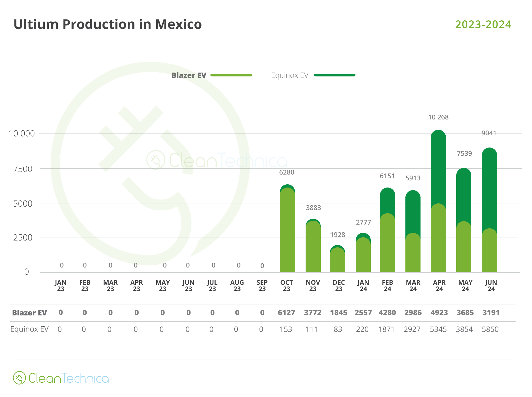Screen dimensions: 532x397
Task: Click the 5913 total label
Action: coord(413,178)
